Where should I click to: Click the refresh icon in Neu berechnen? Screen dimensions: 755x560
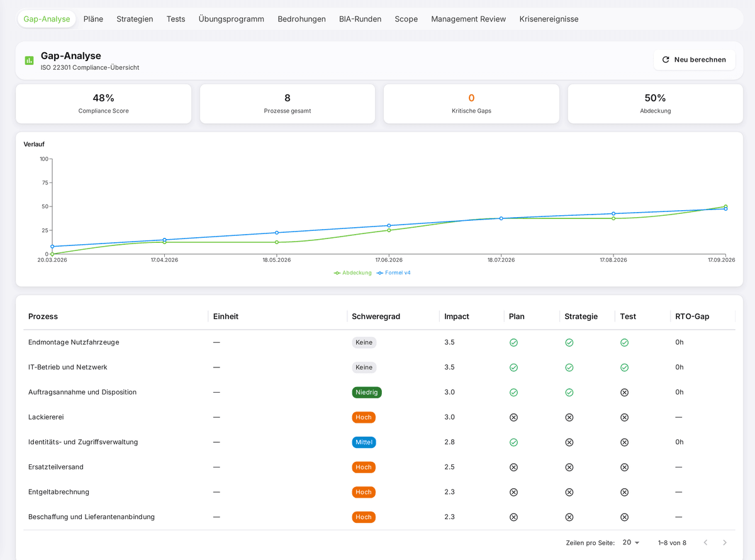click(x=666, y=60)
